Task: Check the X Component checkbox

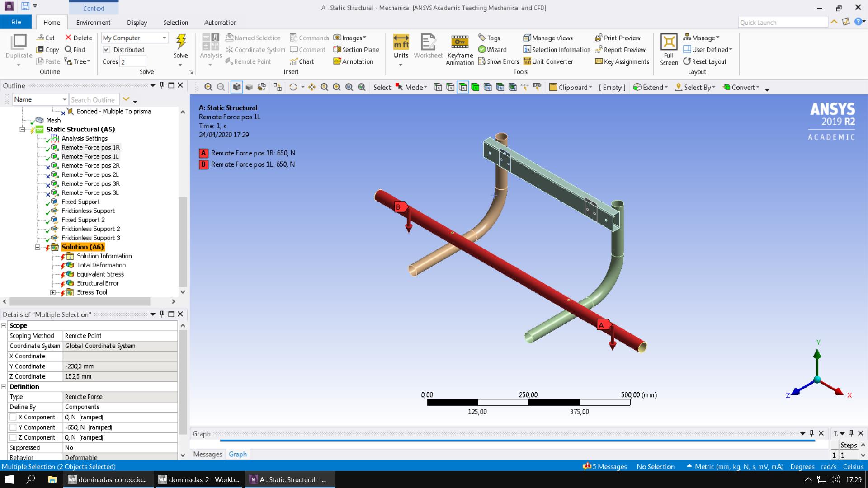Action: [13, 417]
